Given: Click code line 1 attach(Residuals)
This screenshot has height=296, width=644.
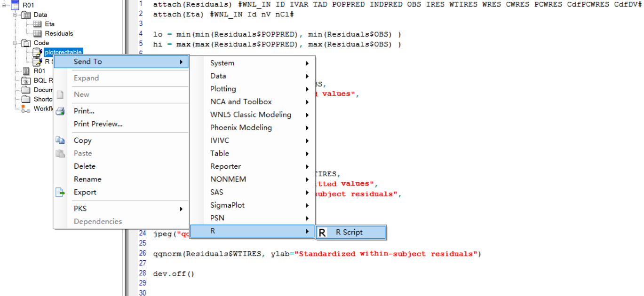Looking at the screenshot, I should (x=398, y=4).
